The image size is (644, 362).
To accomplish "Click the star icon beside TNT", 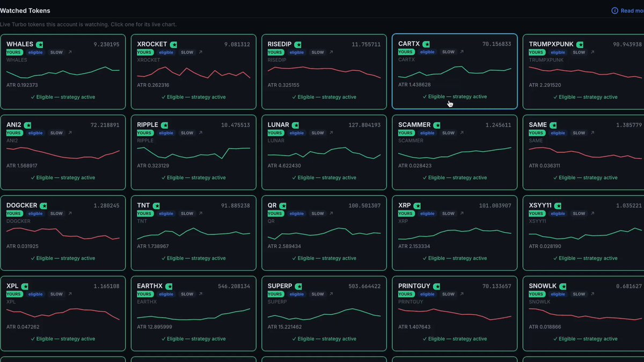I will (x=157, y=205).
